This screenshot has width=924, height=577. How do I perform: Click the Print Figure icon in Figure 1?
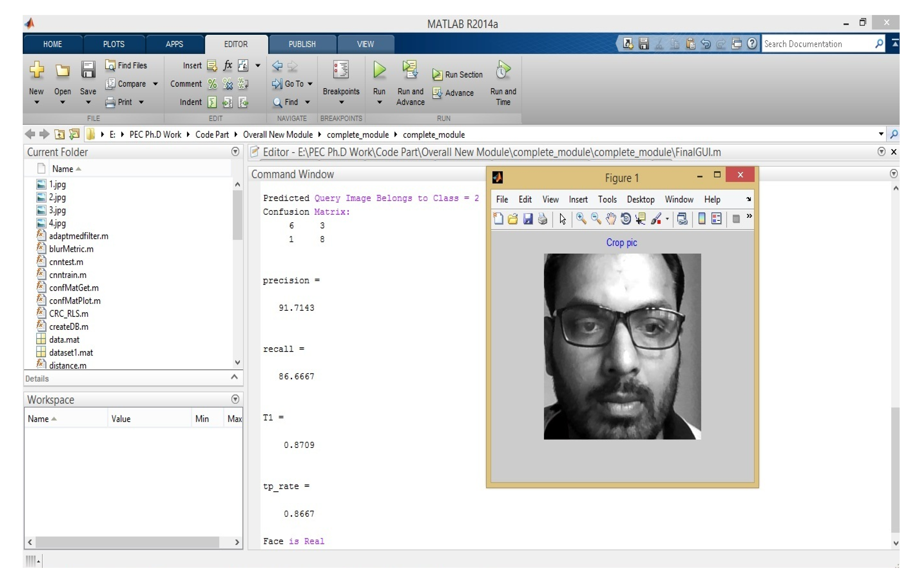coord(543,219)
